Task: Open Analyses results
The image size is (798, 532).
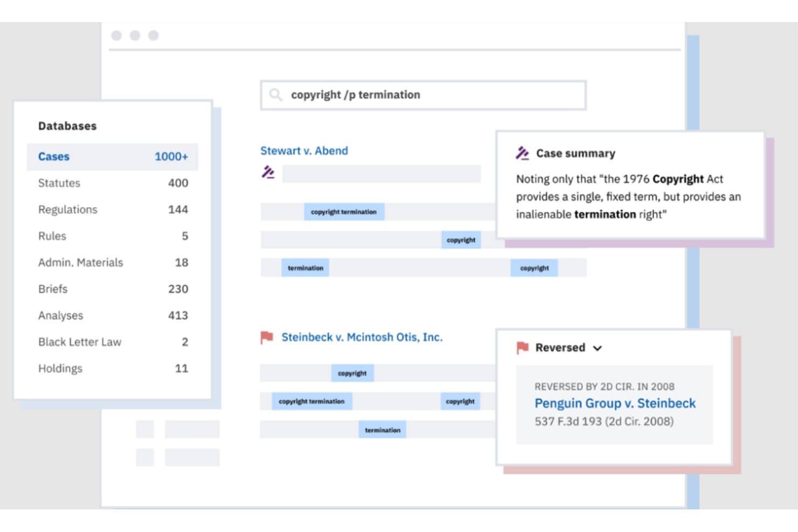Action: (x=113, y=315)
